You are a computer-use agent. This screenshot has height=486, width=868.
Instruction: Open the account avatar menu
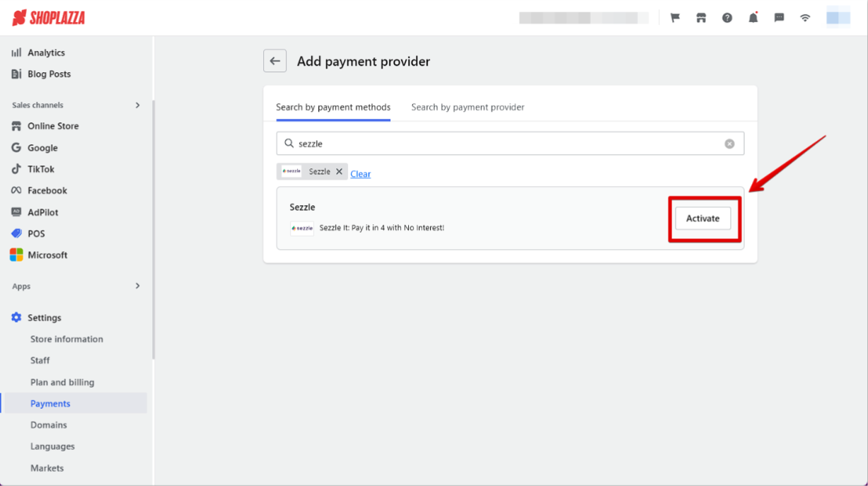click(838, 18)
